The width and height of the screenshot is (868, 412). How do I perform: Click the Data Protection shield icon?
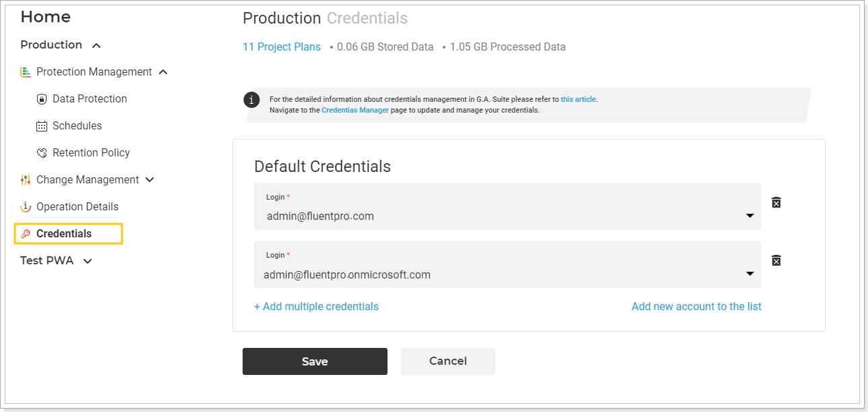coord(42,99)
